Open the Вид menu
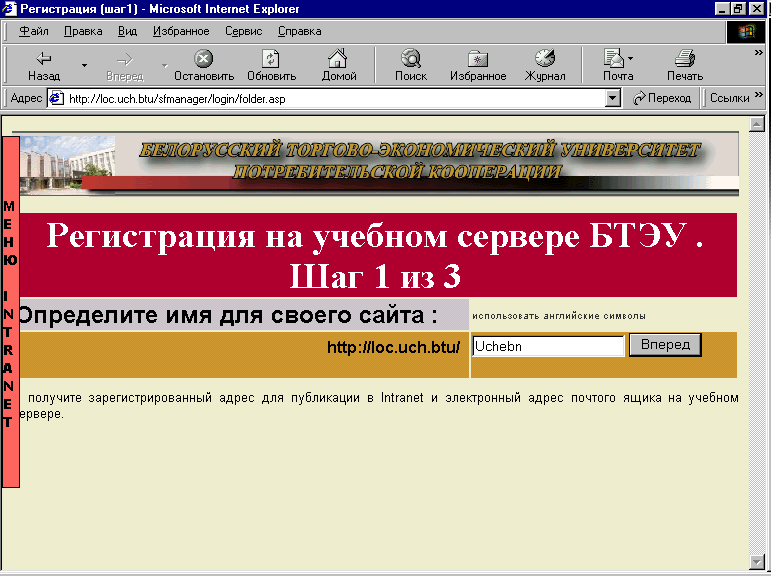 tap(127, 31)
